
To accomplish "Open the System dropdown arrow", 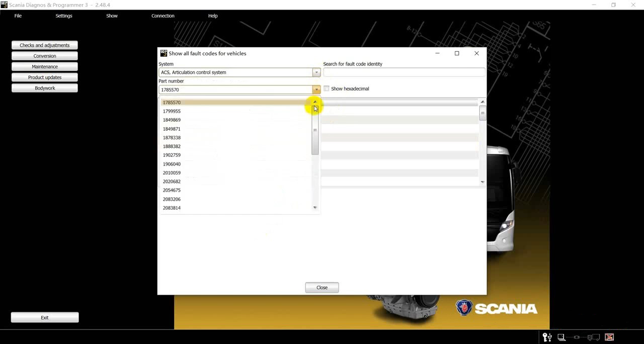I will click(316, 72).
